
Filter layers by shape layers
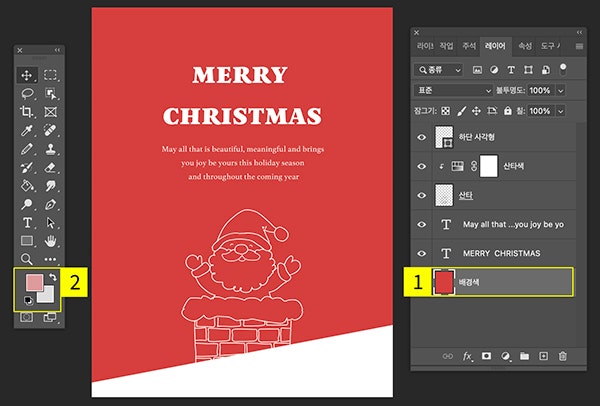coord(528,70)
